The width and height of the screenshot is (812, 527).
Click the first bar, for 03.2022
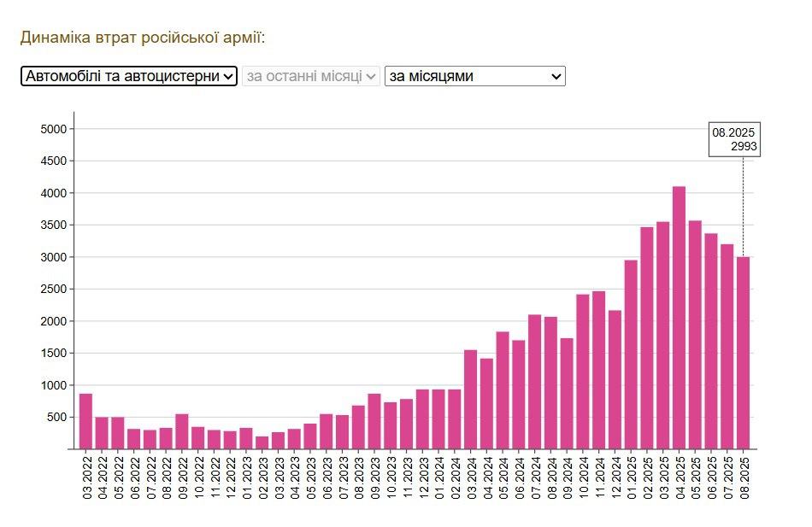tap(85, 421)
